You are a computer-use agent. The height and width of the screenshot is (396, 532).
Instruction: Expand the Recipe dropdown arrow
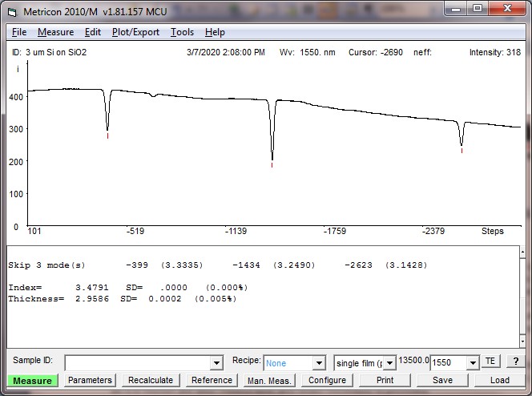click(319, 363)
